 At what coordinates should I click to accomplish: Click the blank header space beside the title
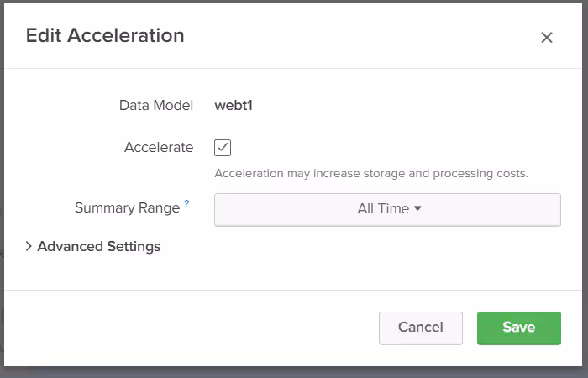(361, 35)
